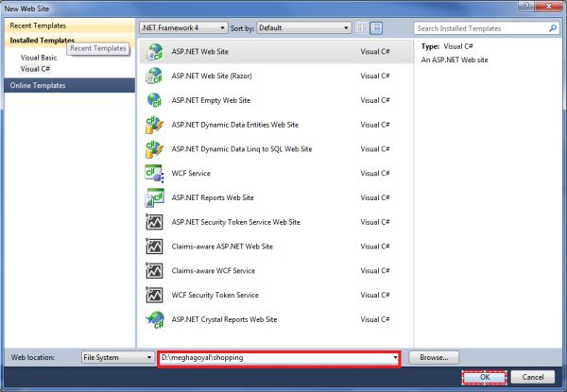
Task: Click the Claims-aware ASP.NET Web Site icon
Action: (154, 247)
